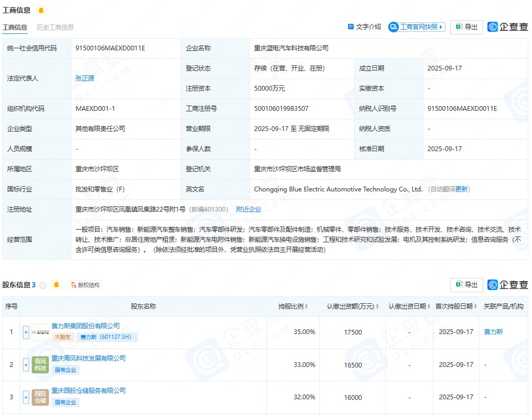Click the bell alert icon beside 工商信息 heading
The width and height of the screenshot is (532, 420).
(41, 11)
